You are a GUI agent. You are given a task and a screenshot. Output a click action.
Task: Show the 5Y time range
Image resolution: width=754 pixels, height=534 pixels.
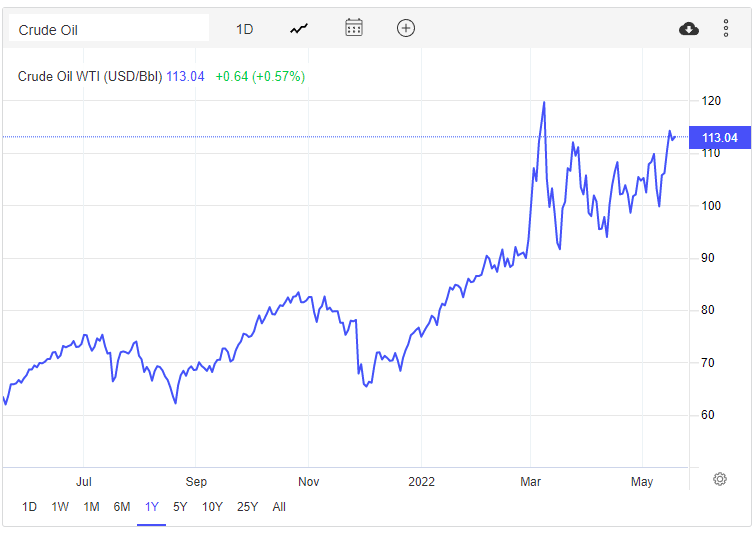click(x=180, y=507)
